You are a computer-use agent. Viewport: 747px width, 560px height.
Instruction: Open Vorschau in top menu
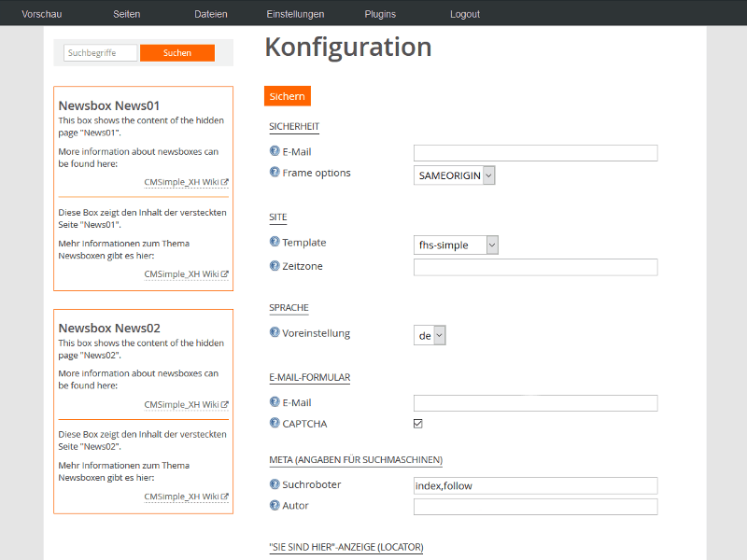(42, 14)
